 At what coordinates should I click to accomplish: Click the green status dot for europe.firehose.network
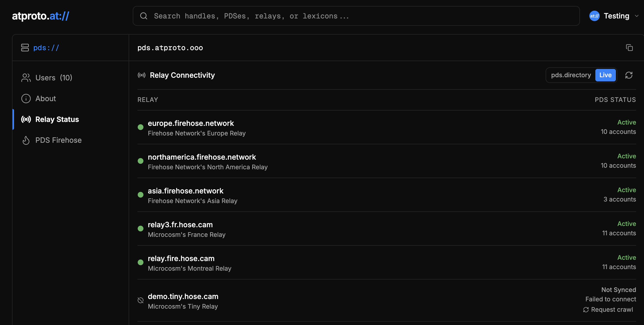coord(141,127)
